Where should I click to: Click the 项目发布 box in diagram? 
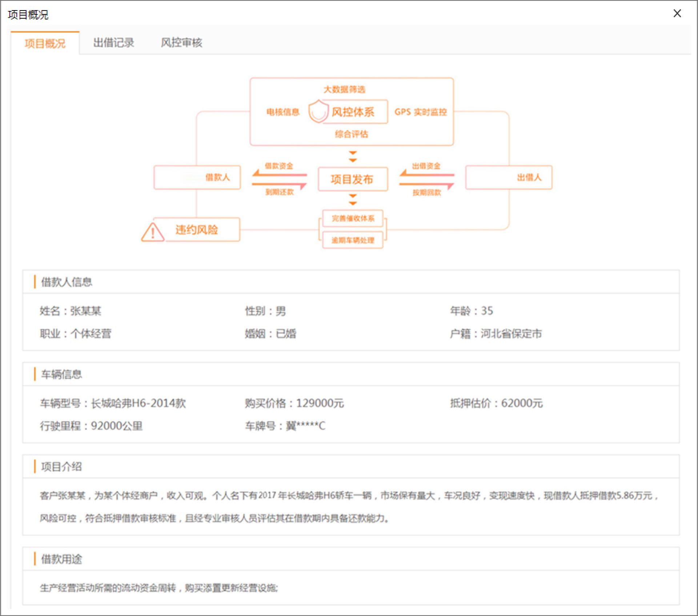pyautogui.click(x=353, y=179)
